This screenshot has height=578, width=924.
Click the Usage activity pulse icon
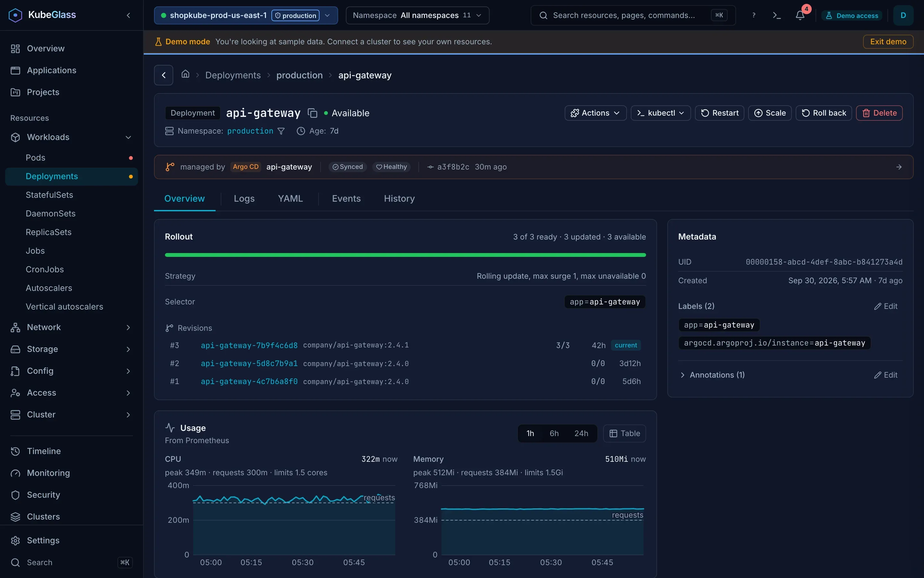point(170,428)
